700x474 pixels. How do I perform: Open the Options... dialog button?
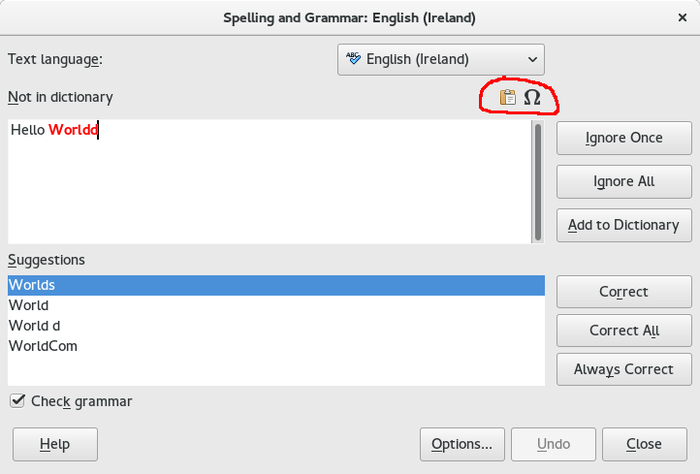coord(461,444)
